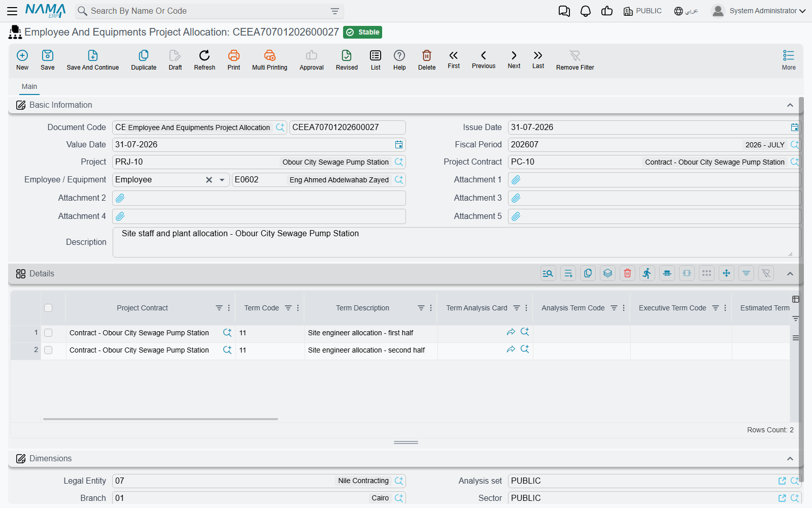812x508 pixels.
Task: Click the PUBLIC company selector
Action: (642, 11)
